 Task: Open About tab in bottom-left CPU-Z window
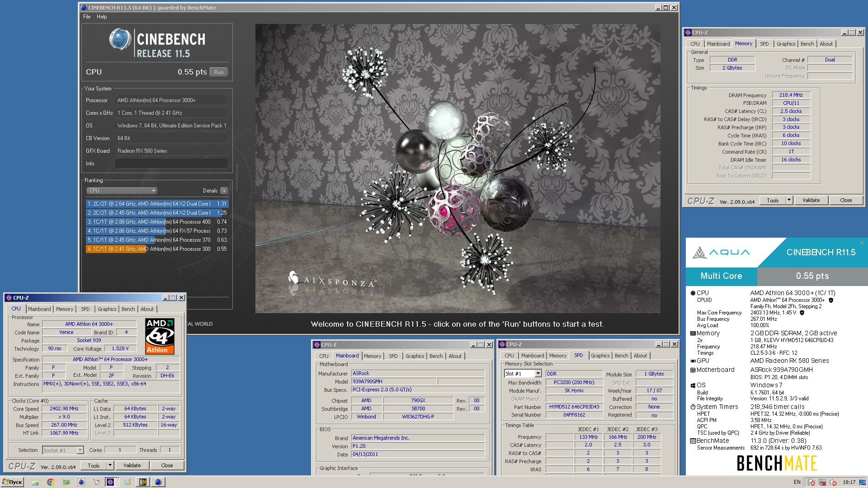click(147, 309)
